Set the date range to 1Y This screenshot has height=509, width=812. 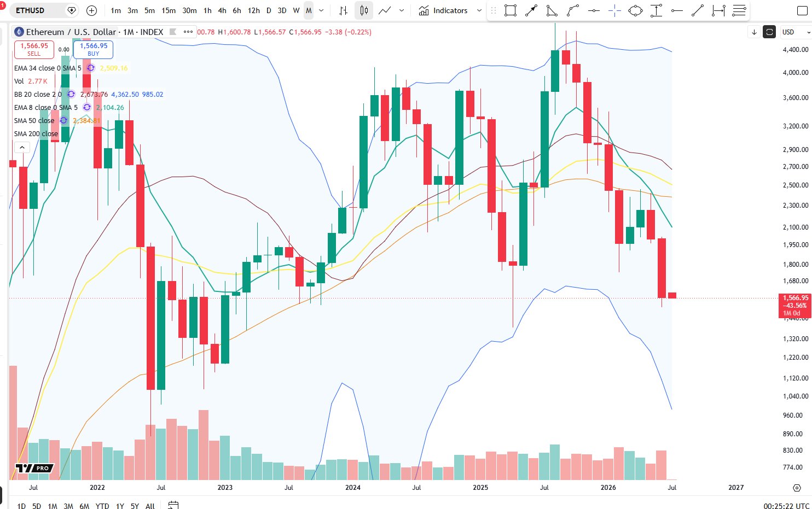coord(120,506)
